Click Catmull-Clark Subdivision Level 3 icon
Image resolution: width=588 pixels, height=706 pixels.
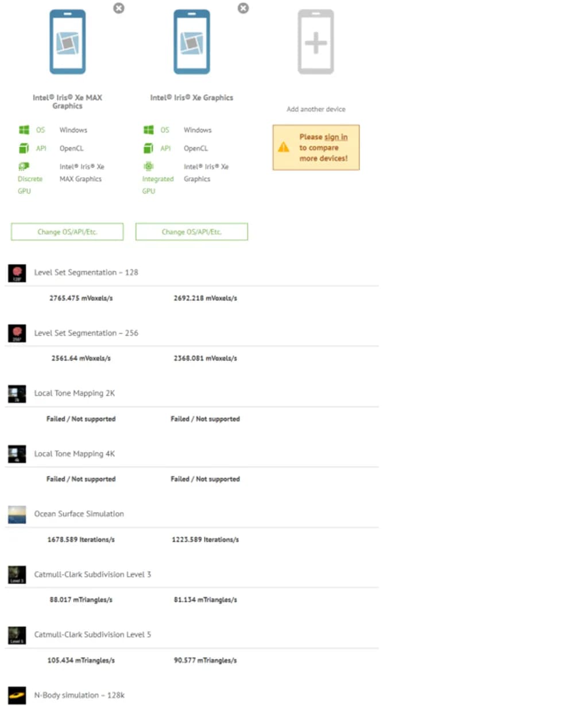pyautogui.click(x=17, y=575)
